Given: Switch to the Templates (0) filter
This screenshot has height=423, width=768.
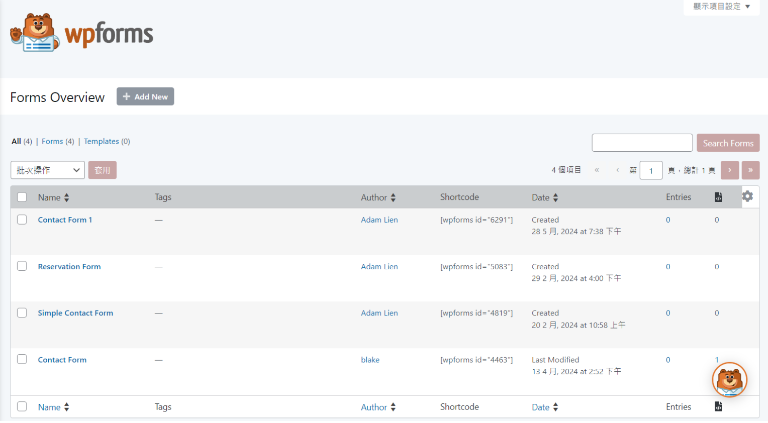Looking at the screenshot, I should [x=107, y=141].
